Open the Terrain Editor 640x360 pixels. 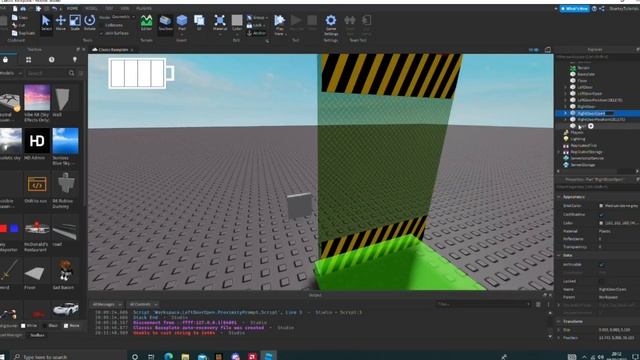pos(146,23)
